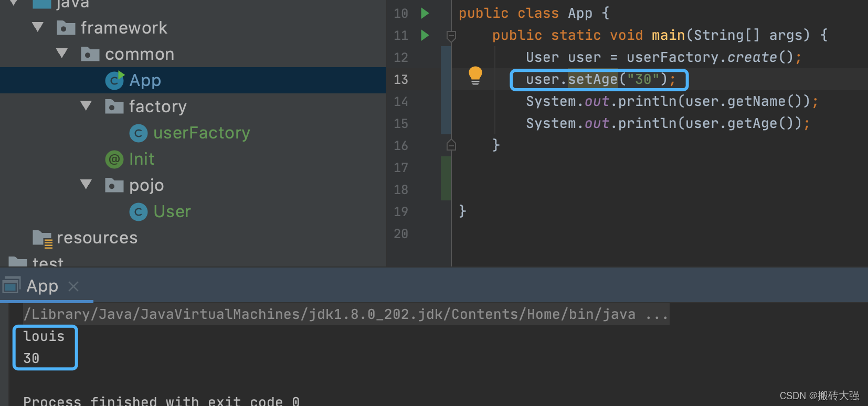Click 'Process finished with exit code 0' text
The image size is (868, 406).
click(x=162, y=401)
